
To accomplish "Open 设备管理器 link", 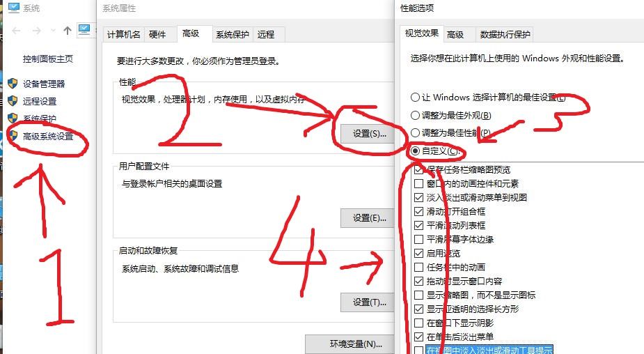I will click(x=44, y=84).
